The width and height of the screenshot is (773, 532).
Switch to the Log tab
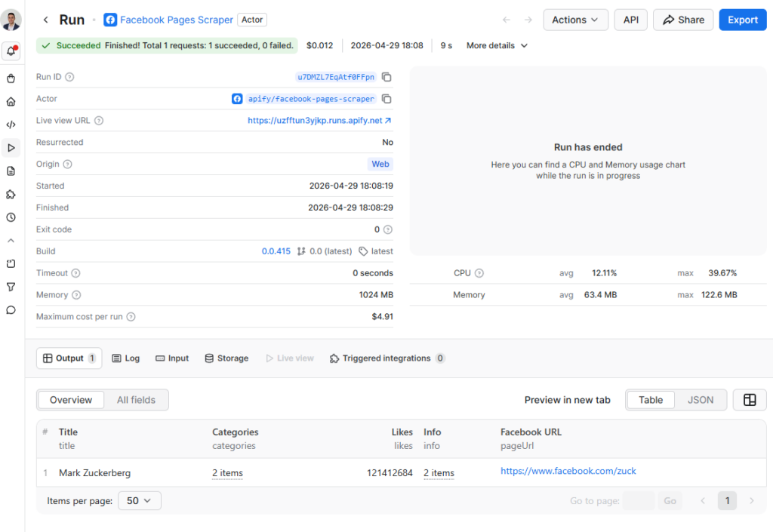tap(126, 358)
